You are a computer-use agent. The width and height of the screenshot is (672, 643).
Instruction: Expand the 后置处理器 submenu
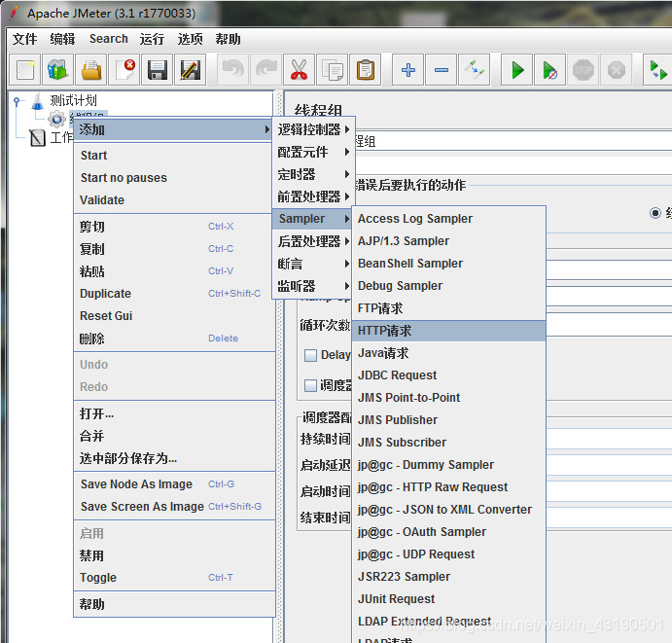click(x=314, y=241)
